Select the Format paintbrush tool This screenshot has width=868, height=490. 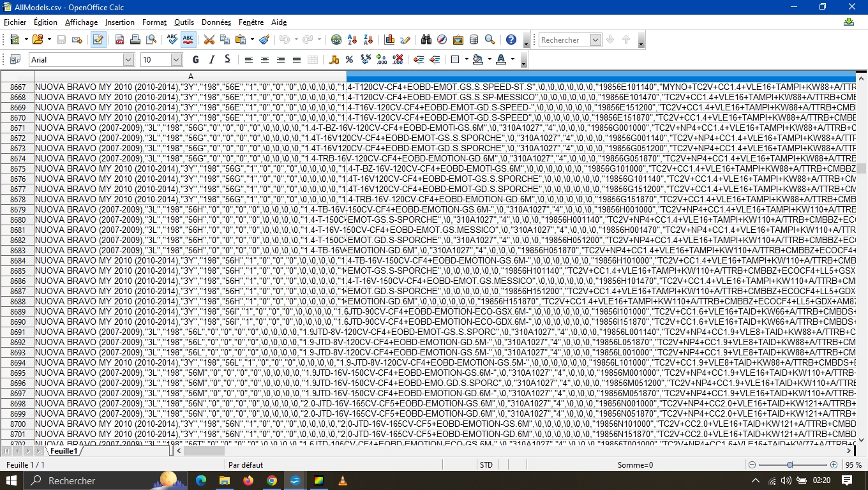coord(264,40)
